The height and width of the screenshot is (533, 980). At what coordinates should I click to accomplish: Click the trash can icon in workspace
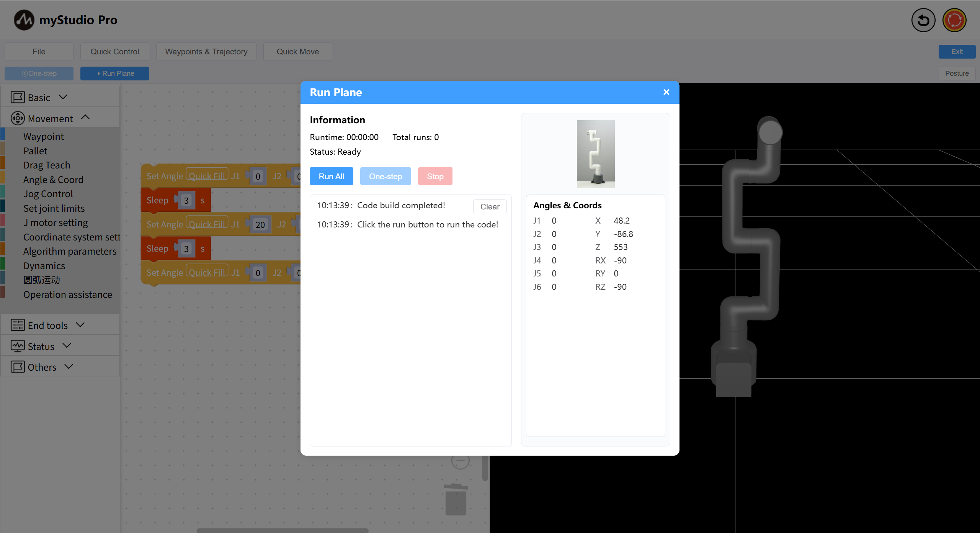[x=456, y=500]
